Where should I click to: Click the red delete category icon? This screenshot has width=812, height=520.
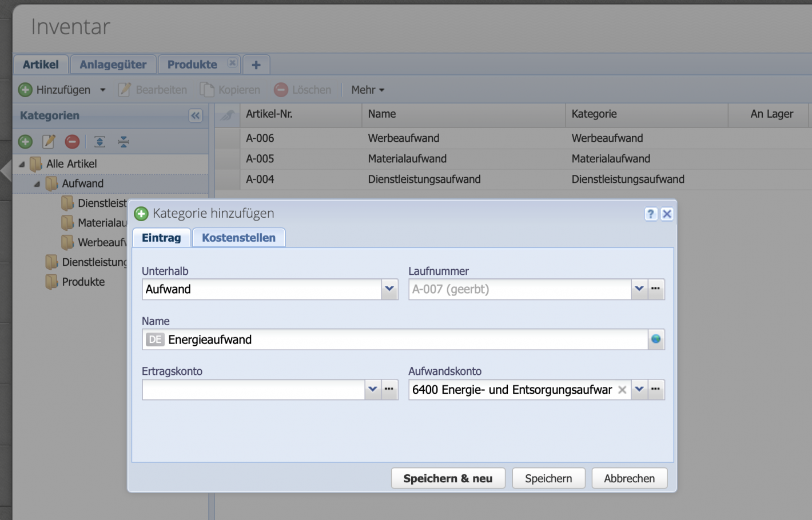(x=72, y=142)
